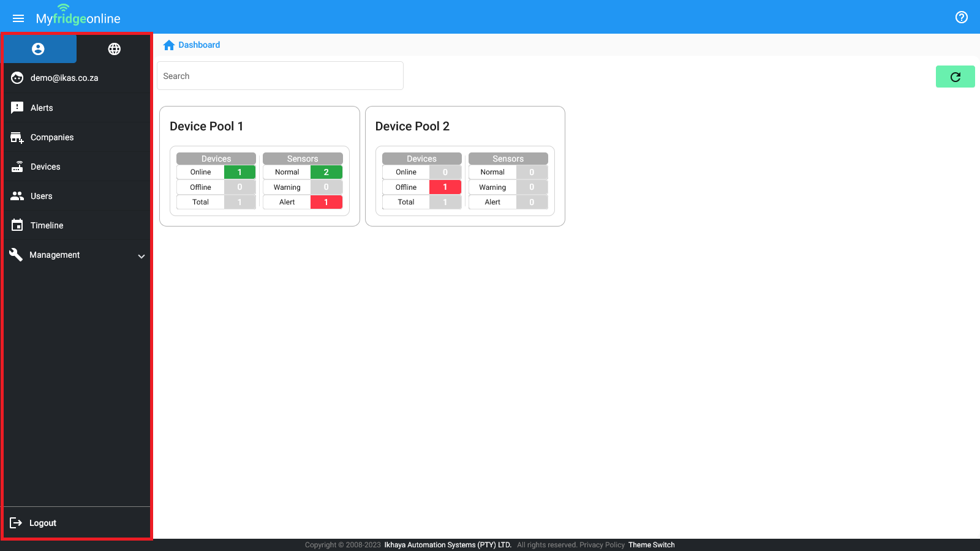
Task: Click Normal sensors count in Device Pool 2
Action: tap(532, 172)
